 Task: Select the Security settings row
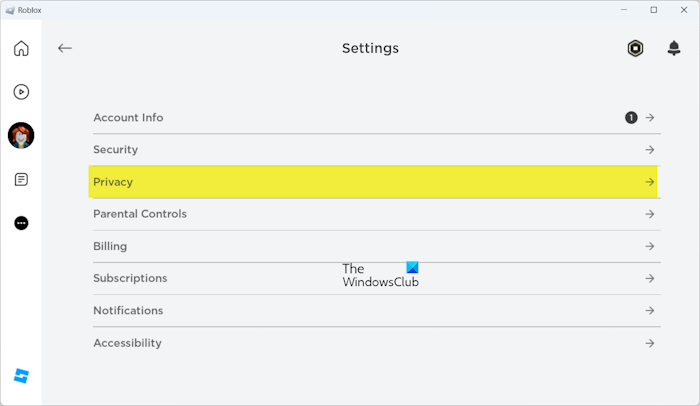116,150
